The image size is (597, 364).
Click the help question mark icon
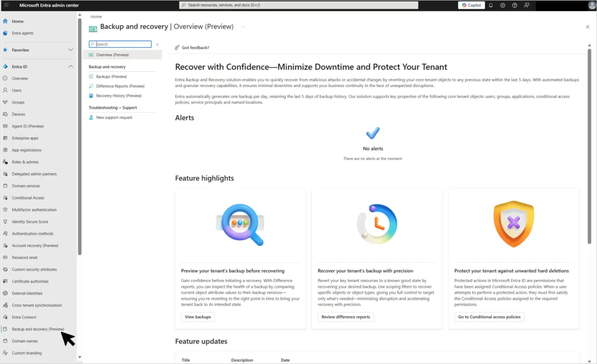tap(514, 5)
